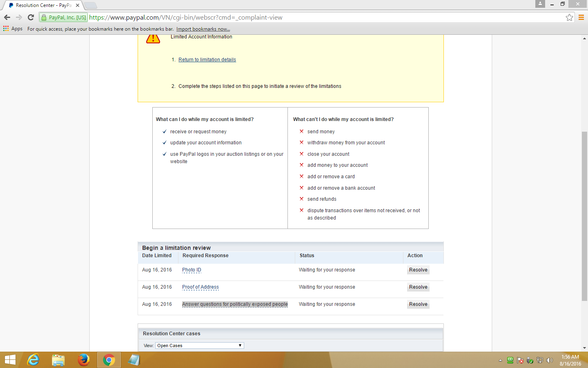Click Resolve for politically exposed people row
This screenshot has width=588, height=368.
[418, 304]
